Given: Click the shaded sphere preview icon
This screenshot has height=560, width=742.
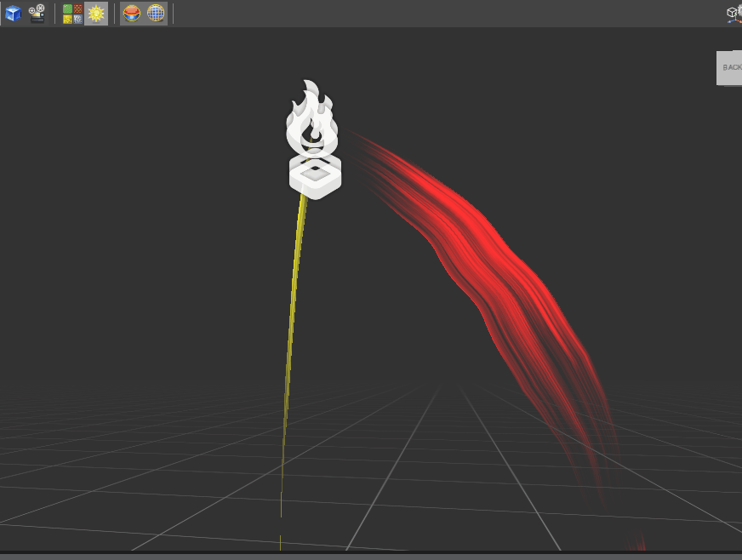Looking at the screenshot, I should tap(133, 13).
